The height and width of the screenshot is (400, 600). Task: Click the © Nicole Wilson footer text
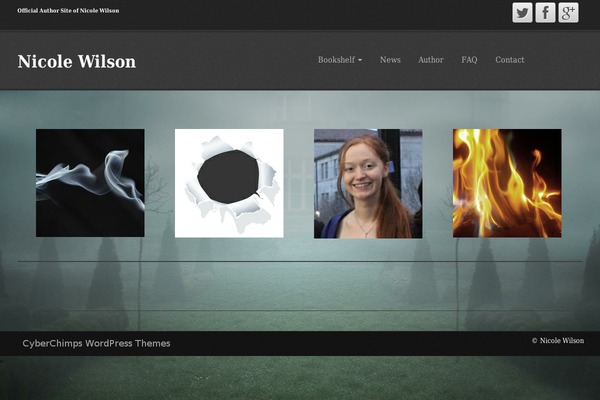558,341
